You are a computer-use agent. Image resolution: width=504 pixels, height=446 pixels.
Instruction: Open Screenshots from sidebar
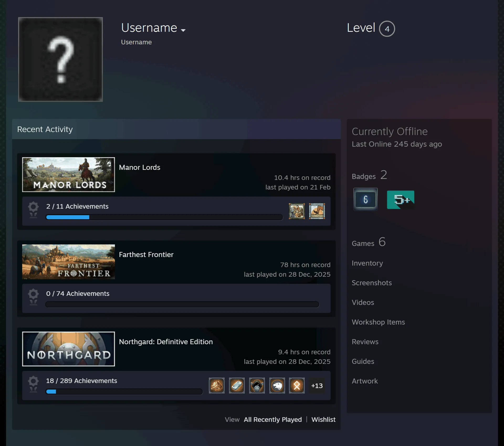click(x=372, y=283)
